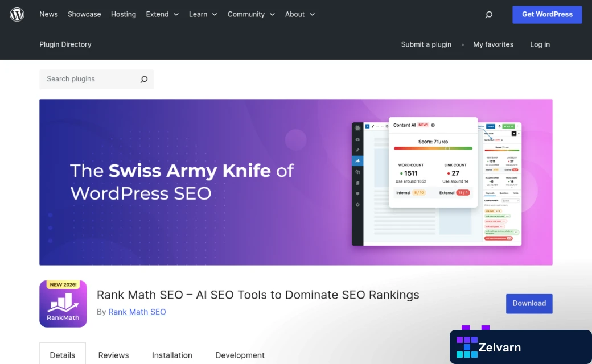This screenshot has width=592, height=364.
Task: Open My favorites link
Action: tap(493, 44)
